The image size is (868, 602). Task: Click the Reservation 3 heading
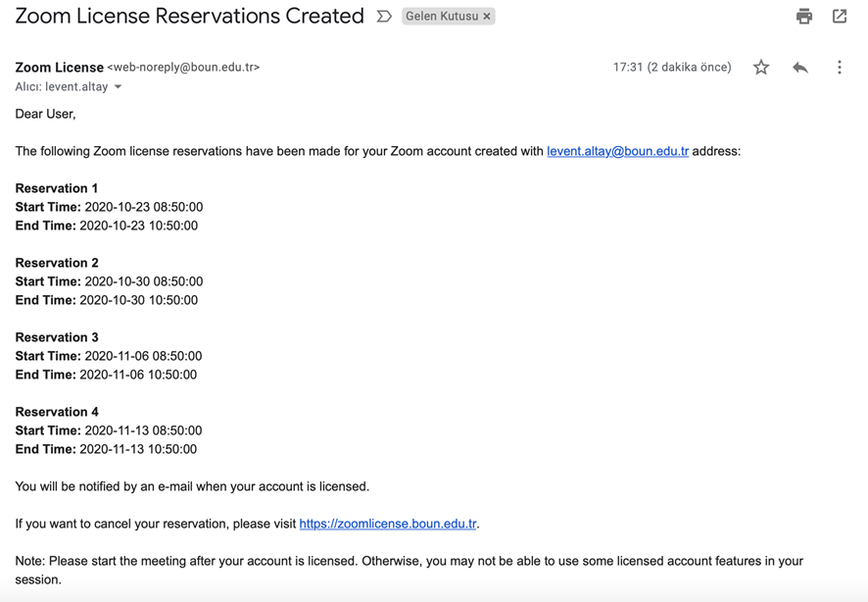pos(57,337)
